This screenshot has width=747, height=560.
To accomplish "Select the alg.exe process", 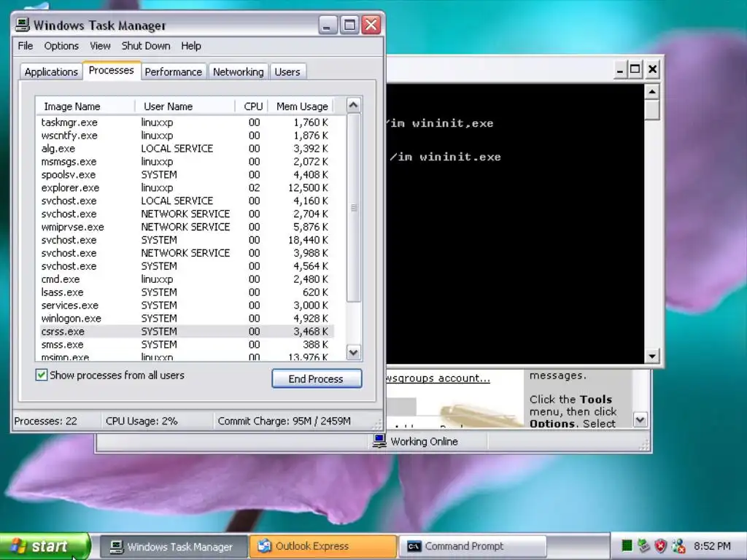I will point(187,149).
